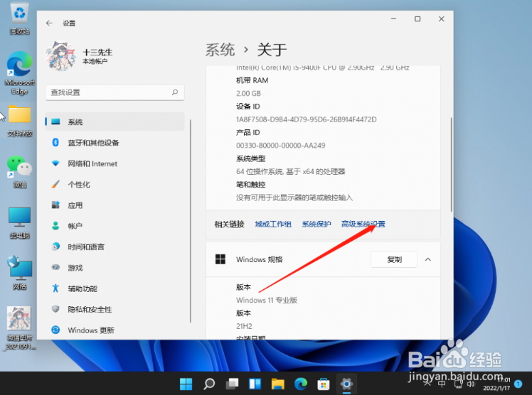Select the product ID 00330-80000-00000-AA249
Image resolution: width=532 pixels, height=395 pixels.
[x=281, y=146]
